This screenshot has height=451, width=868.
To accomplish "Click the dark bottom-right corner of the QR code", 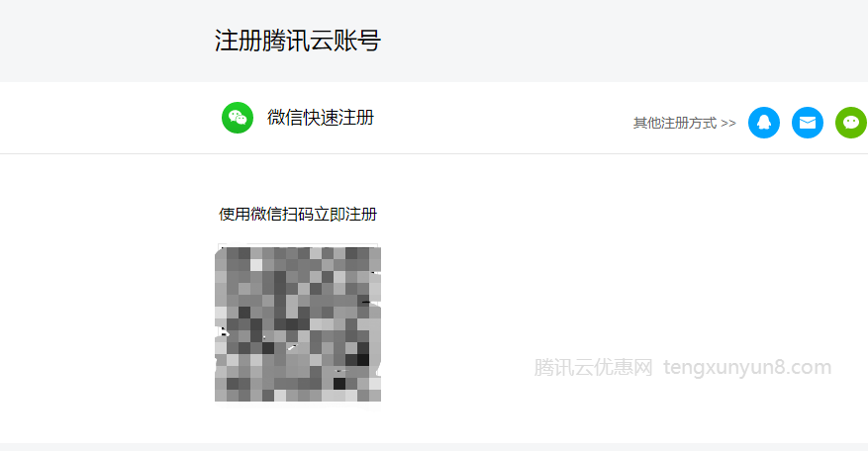I will (x=362, y=354).
